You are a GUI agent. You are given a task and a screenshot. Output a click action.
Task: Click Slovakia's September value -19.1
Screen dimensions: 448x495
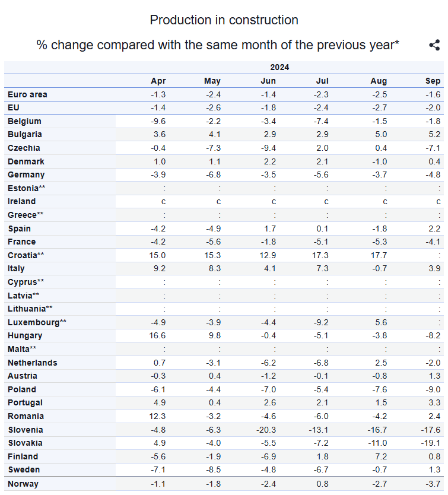(431, 443)
